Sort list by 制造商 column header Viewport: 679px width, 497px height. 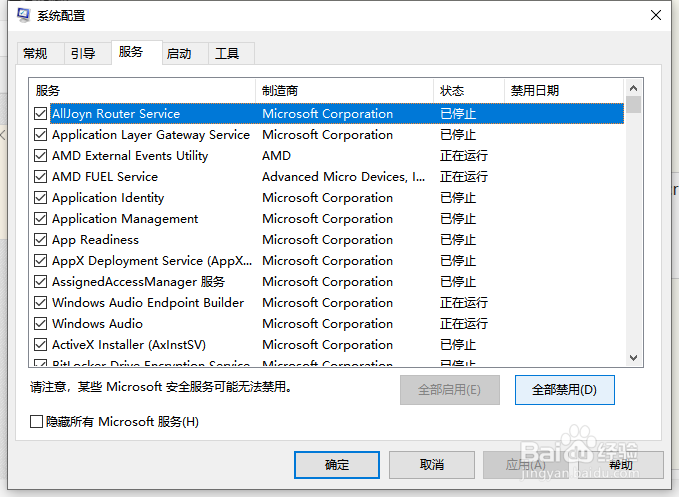[344, 91]
